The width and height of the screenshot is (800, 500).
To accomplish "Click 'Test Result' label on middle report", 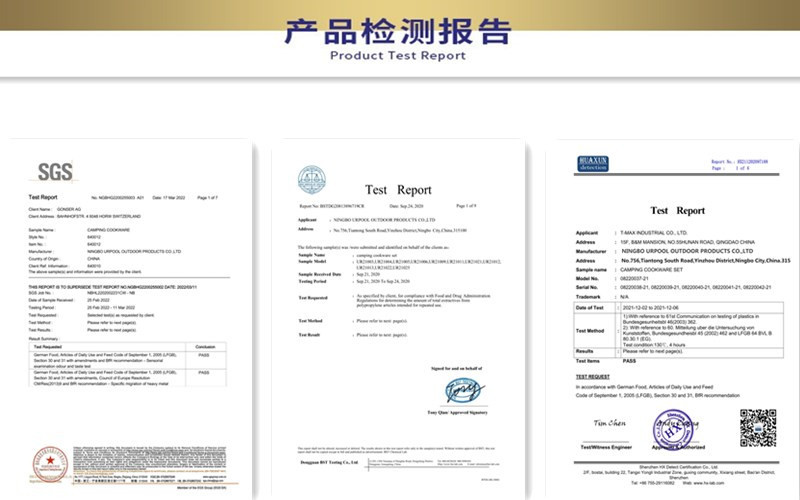I will click(309, 335).
